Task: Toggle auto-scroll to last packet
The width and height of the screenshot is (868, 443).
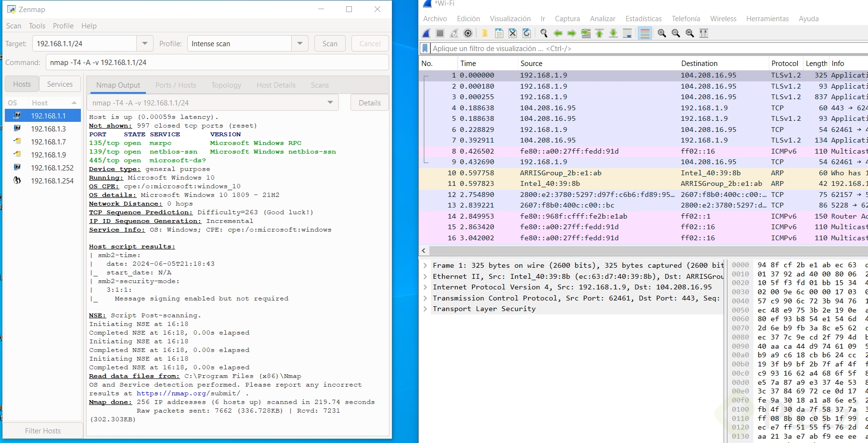Action: point(627,33)
